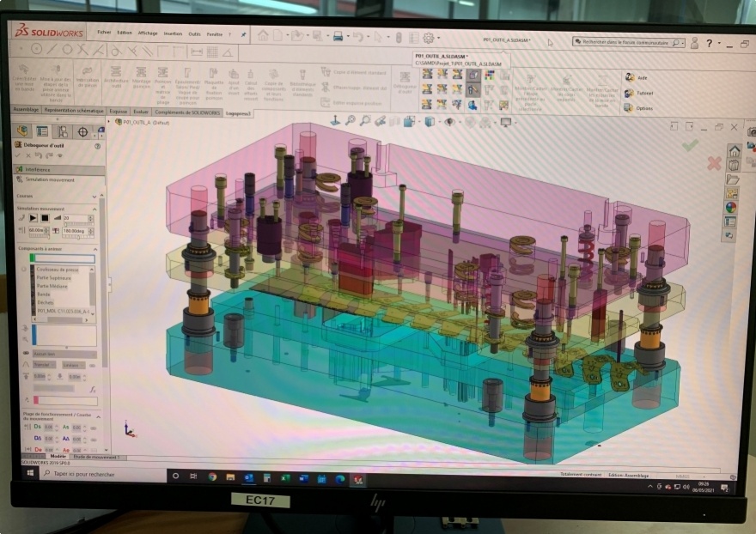Viewport: 756px width, 534px height.
Task: Select the Simulation mouvement option
Action: click(x=51, y=180)
